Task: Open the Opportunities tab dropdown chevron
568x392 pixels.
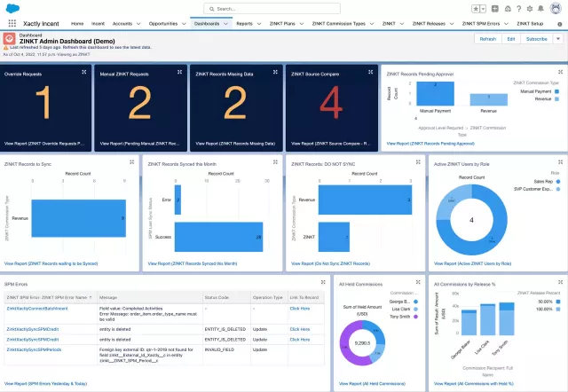Action: pos(184,24)
